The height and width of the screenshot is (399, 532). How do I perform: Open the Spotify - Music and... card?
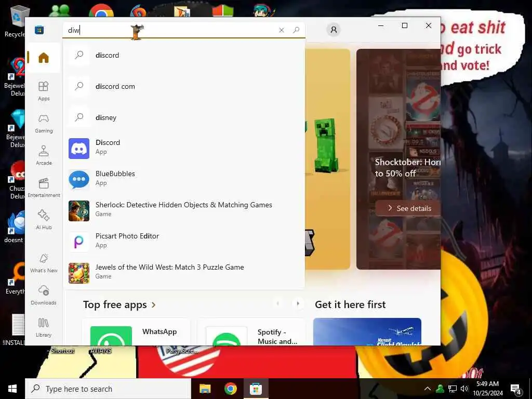tap(251, 332)
